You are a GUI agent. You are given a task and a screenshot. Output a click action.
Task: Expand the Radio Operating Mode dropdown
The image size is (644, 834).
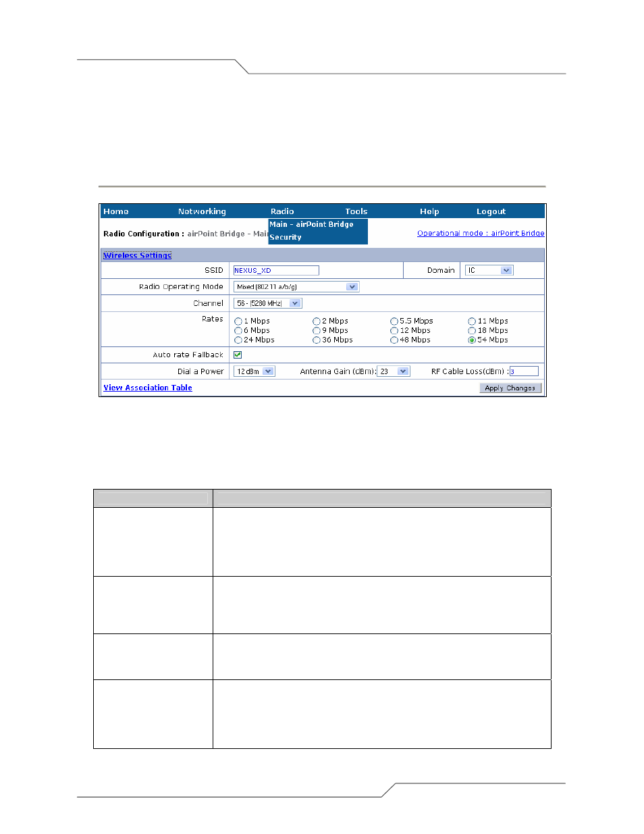tap(296, 287)
